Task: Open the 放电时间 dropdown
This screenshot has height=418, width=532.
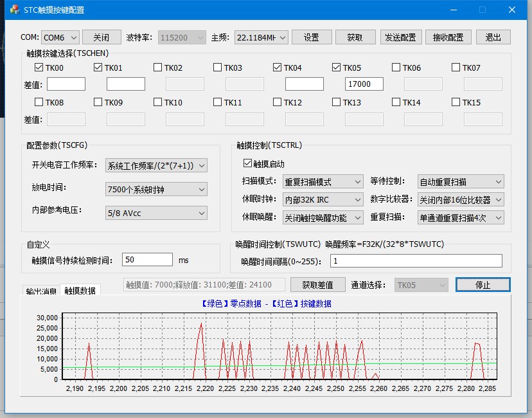Action: (x=156, y=189)
